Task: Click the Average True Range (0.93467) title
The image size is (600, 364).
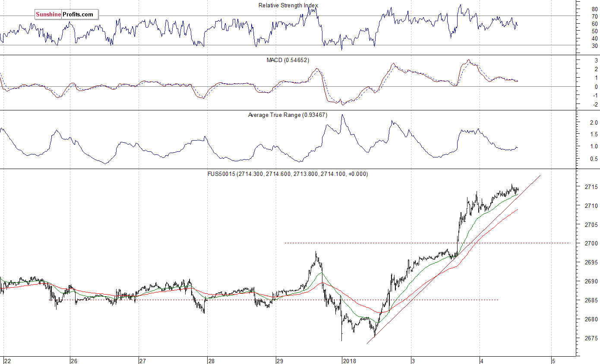Action: pyautogui.click(x=287, y=115)
